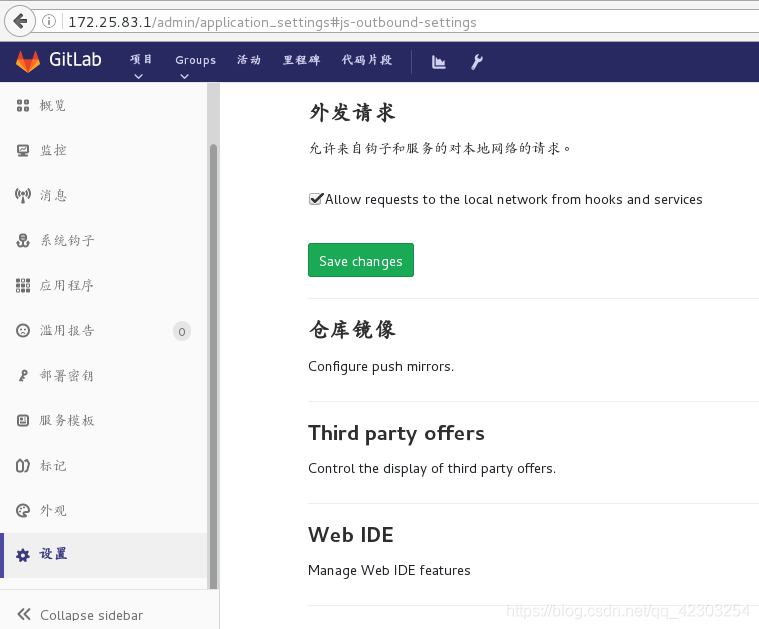
Task: Click the 概览 overview grid icon
Action: click(23, 106)
